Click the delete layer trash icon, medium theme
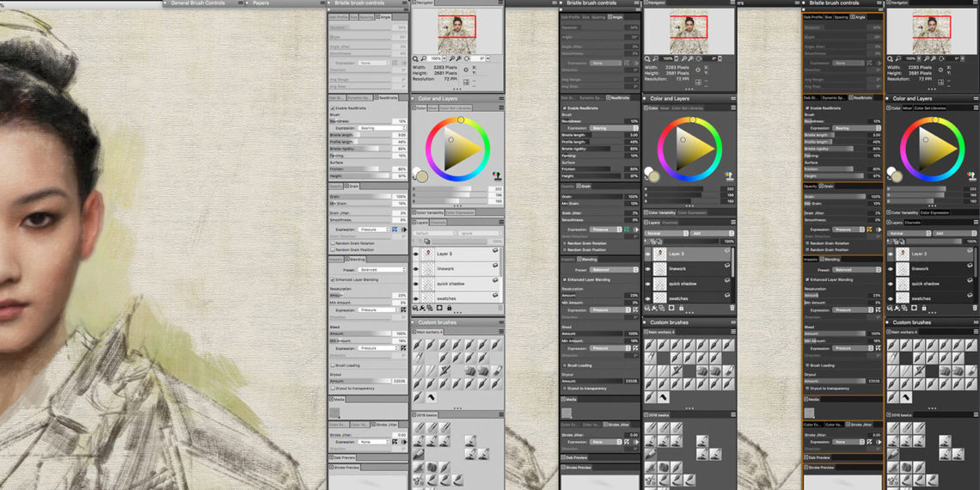The image size is (980, 490). (x=732, y=308)
